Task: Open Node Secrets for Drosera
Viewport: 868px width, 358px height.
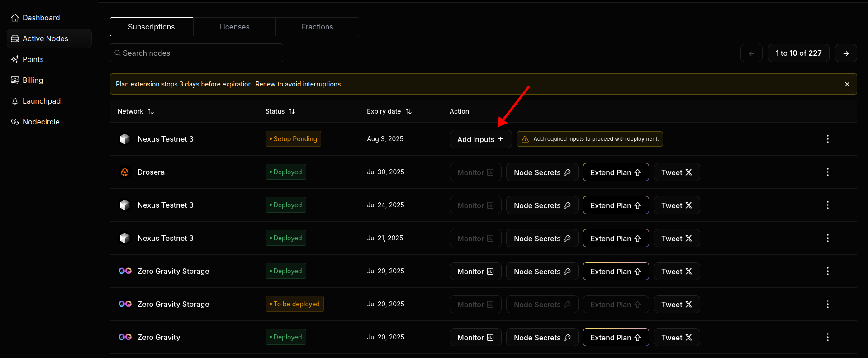Action: 542,172
